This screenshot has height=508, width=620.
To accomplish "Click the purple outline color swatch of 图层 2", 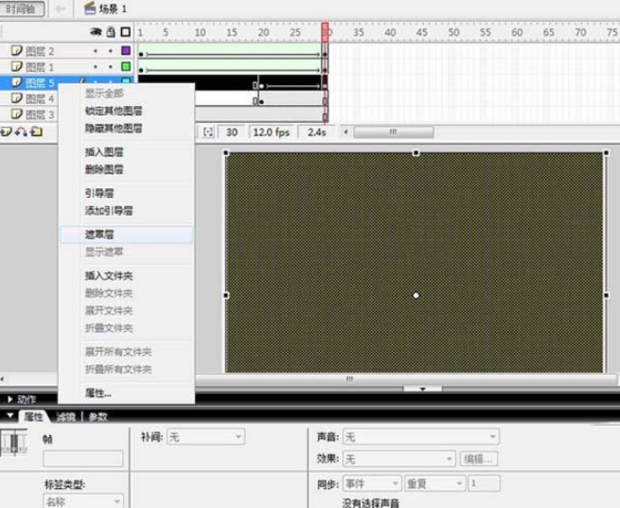I will coord(126,51).
